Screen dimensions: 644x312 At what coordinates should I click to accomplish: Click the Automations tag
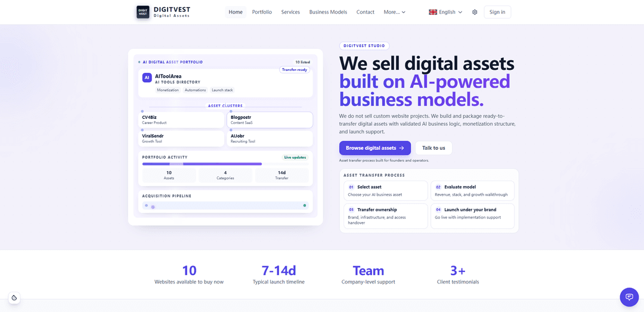pos(195,90)
